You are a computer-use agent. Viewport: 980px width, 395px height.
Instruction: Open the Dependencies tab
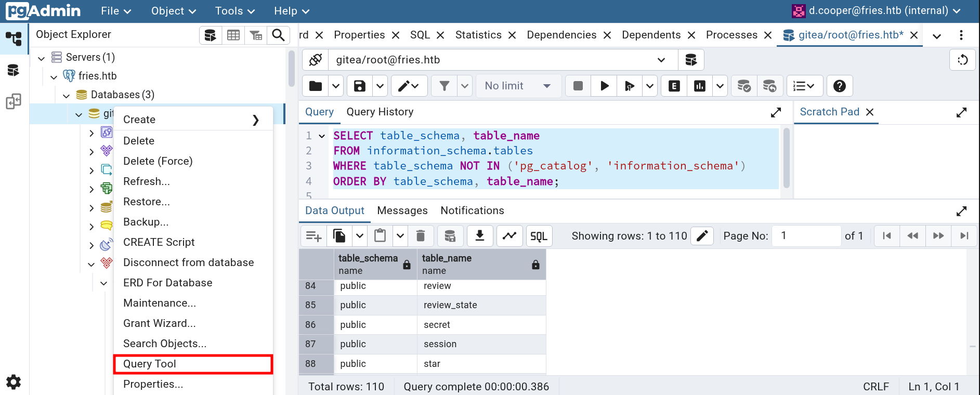[x=561, y=35]
